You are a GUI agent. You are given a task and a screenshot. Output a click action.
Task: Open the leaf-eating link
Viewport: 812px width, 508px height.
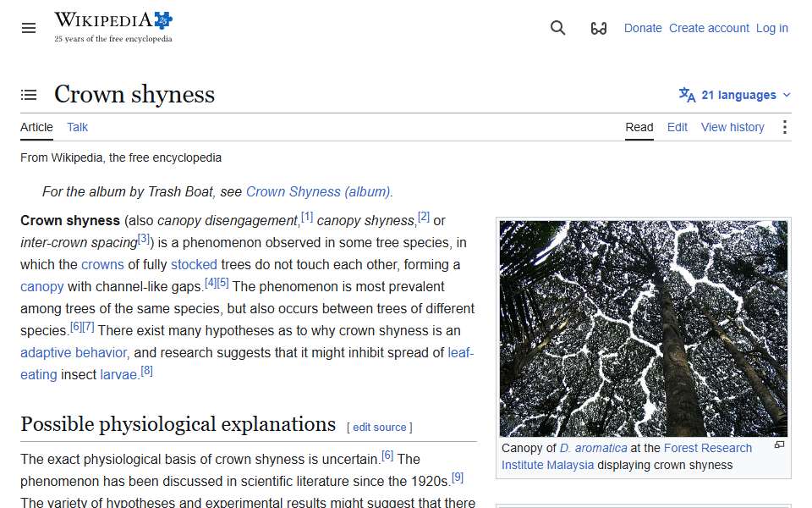pos(460,352)
